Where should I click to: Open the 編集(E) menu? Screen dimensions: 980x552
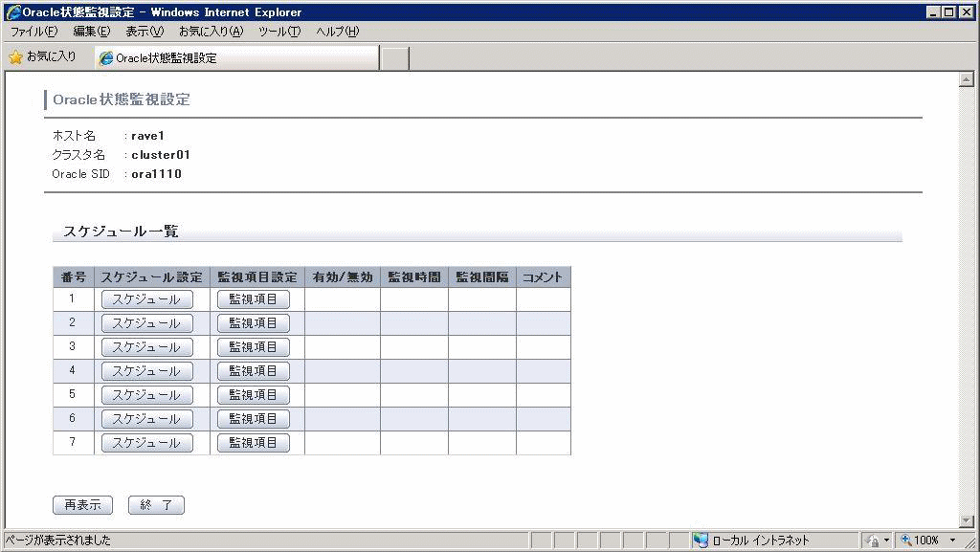point(91,32)
